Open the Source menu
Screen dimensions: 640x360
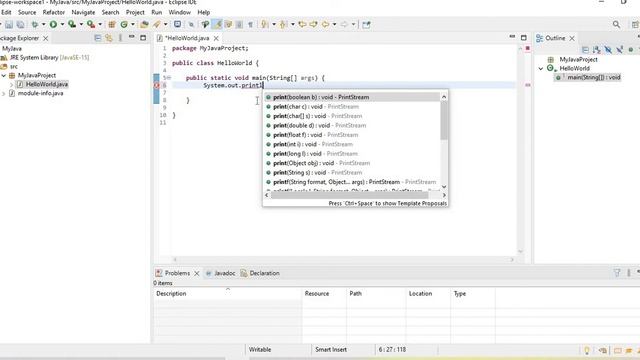[x=27, y=12]
